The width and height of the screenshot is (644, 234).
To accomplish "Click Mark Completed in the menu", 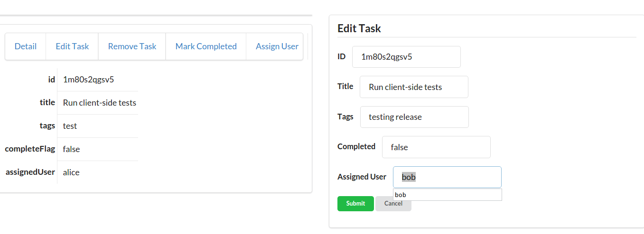I will 206,46.
